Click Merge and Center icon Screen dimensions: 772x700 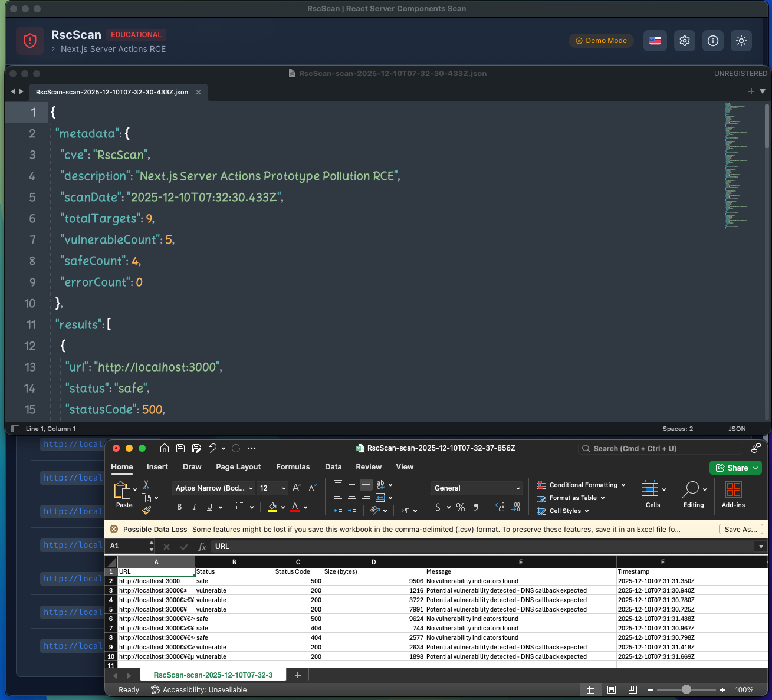[380, 498]
